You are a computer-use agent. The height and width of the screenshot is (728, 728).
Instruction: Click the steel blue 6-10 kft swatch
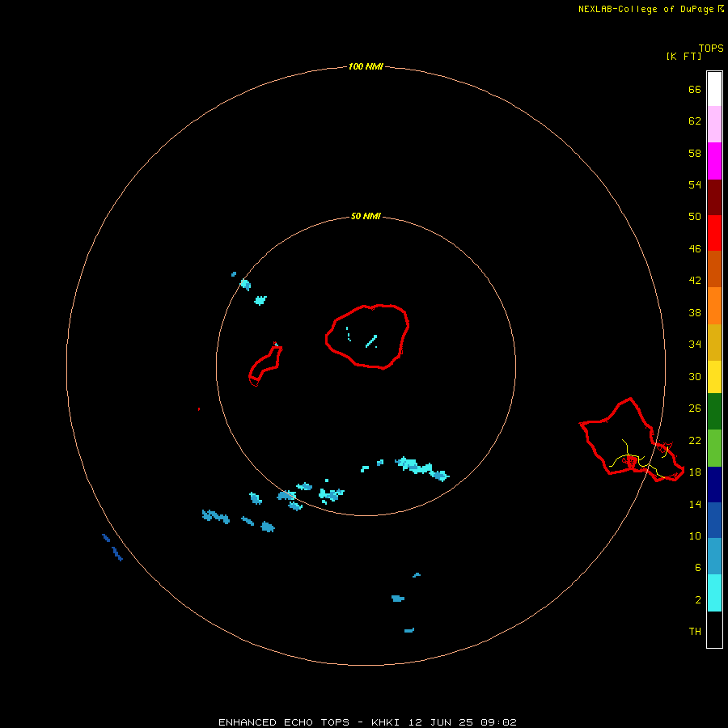coord(714,557)
